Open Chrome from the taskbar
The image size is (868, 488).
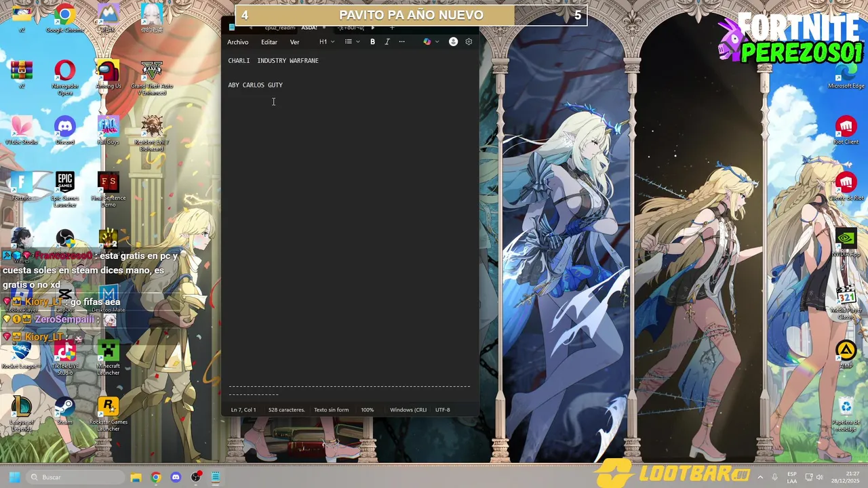pos(156,477)
